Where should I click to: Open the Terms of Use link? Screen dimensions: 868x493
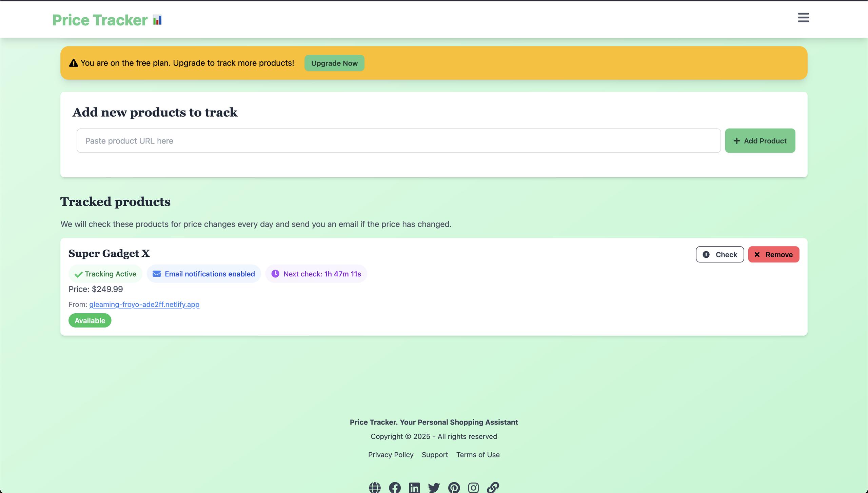(478, 455)
